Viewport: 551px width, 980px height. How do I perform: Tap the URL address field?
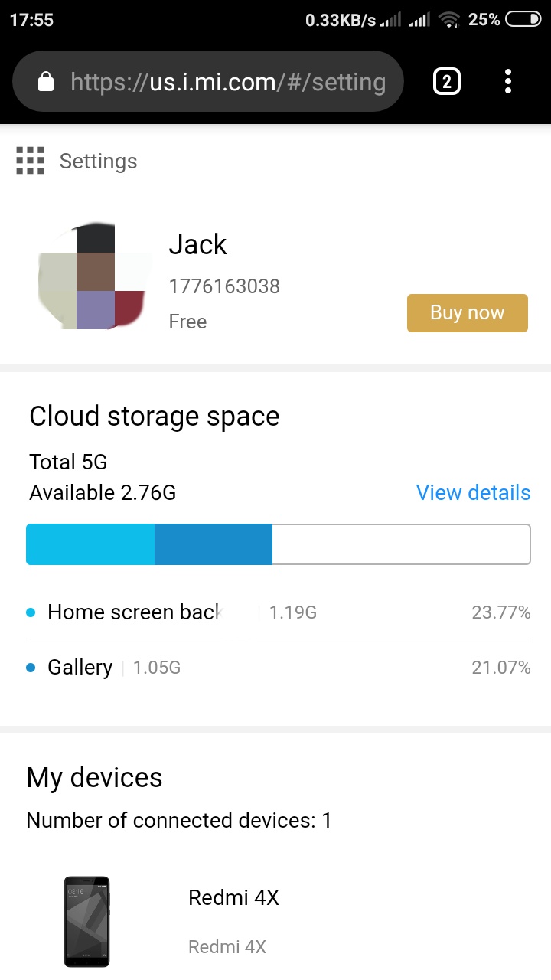point(227,82)
